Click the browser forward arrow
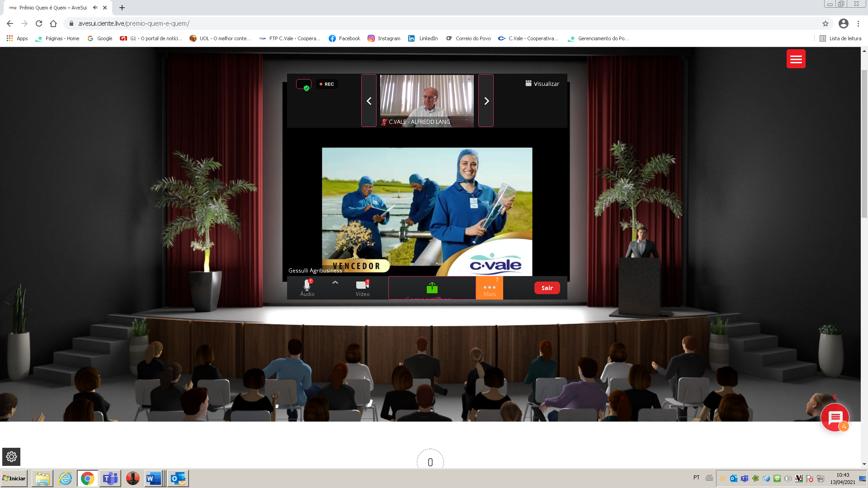 click(24, 23)
